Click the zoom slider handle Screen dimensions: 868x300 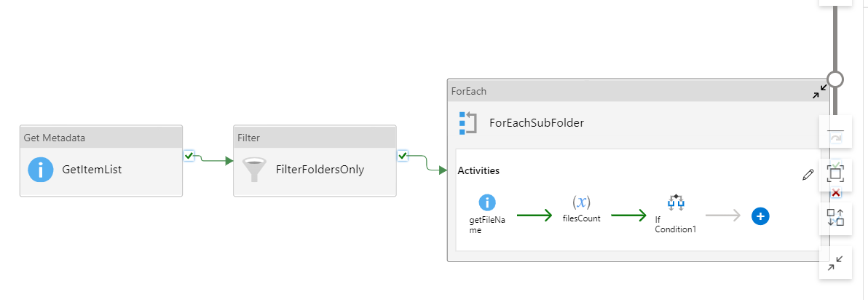tap(835, 79)
